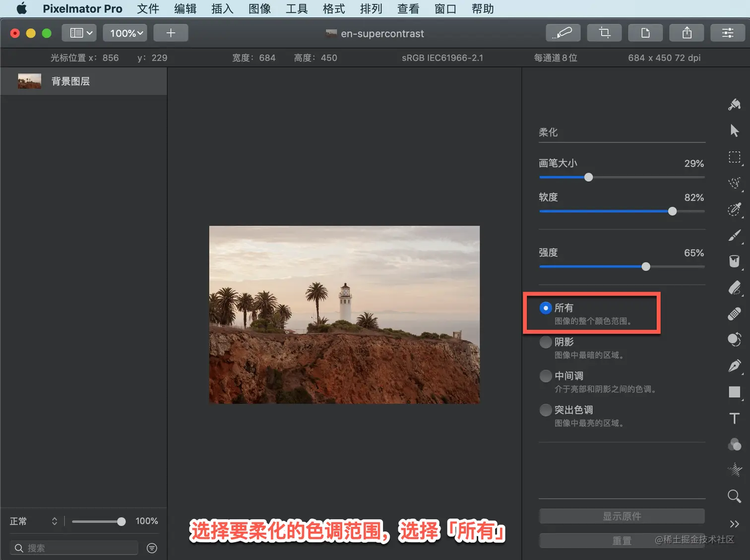This screenshot has width=750, height=560.
Task: Open the layers filter icon
Action: [x=152, y=548]
